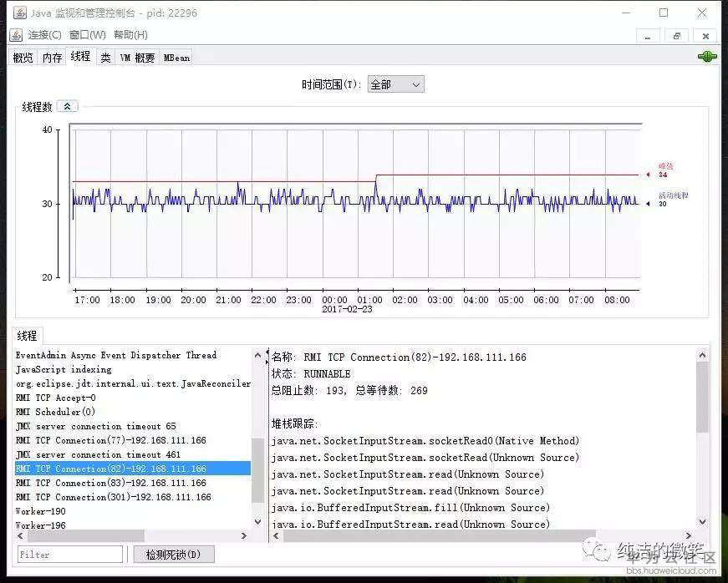728x583 pixels.
Task: Select org.eclipse.jdt.internal.ui.text.JavaReconciler thread
Action: 133,383
